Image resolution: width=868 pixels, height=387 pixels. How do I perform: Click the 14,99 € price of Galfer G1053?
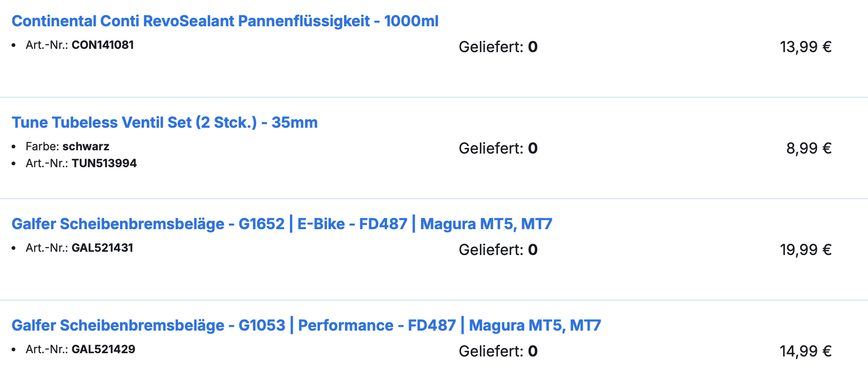pos(806,350)
